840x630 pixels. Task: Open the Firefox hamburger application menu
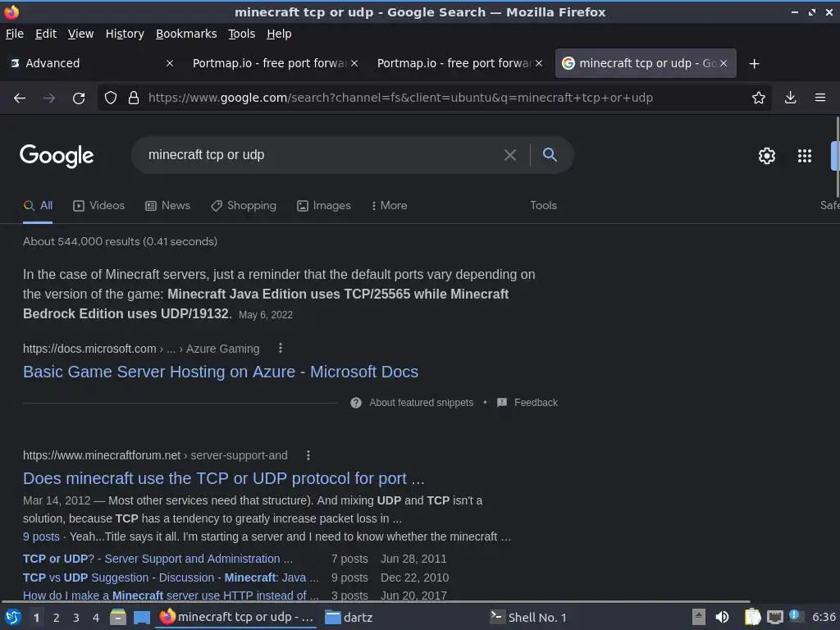(x=819, y=98)
